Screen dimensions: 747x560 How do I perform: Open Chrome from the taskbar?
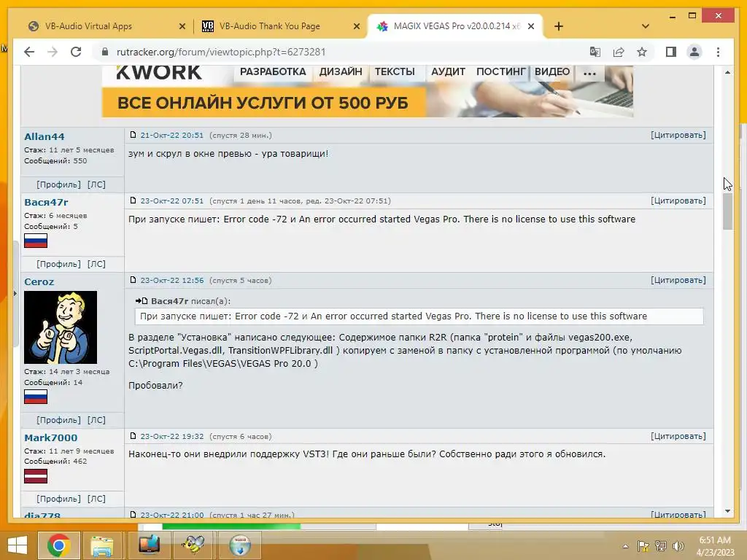click(x=58, y=545)
